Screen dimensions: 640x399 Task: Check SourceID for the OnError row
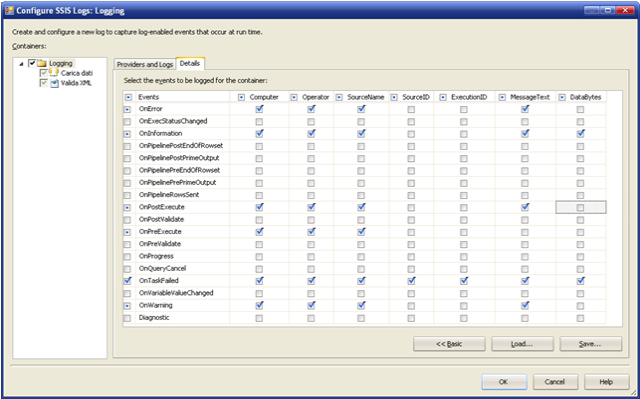(x=411, y=109)
